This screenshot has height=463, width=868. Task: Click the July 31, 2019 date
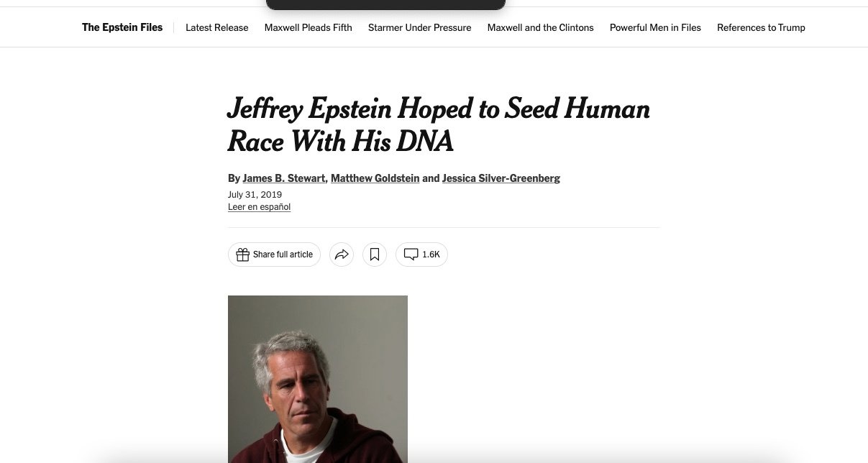pyautogui.click(x=255, y=195)
